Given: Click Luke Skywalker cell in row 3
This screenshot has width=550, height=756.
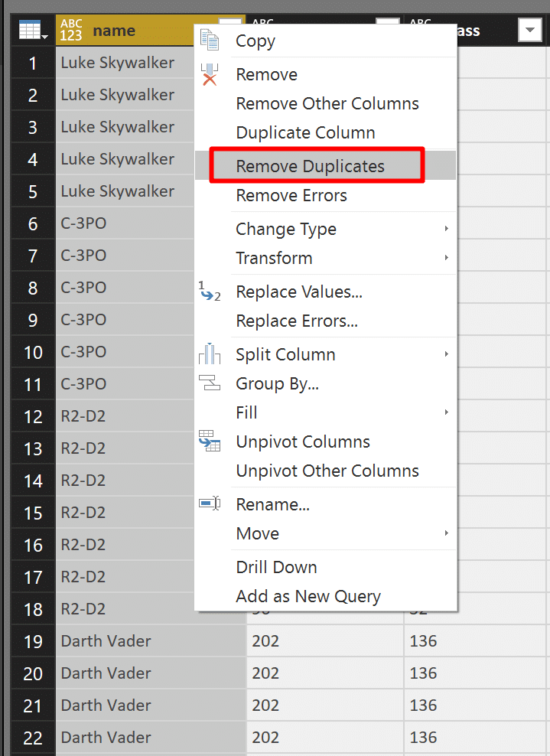Looking at the screenshot, I should tap(125, 127).
